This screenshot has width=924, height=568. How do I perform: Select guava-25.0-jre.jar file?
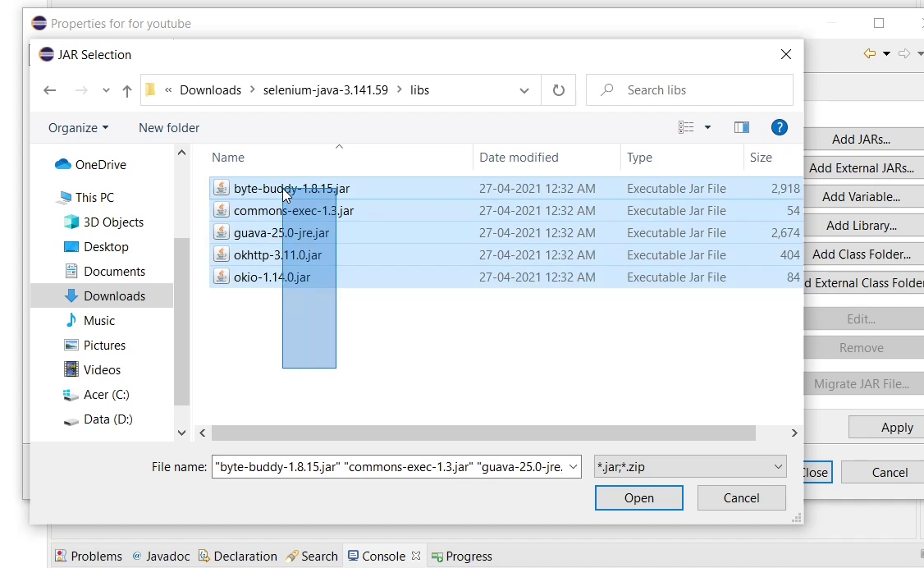[505, 233]
